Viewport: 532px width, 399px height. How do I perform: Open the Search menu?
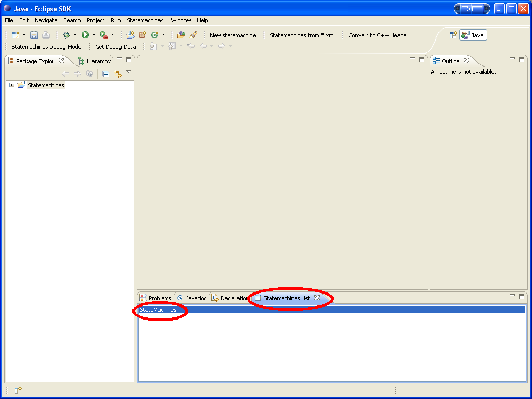point(72,20)
